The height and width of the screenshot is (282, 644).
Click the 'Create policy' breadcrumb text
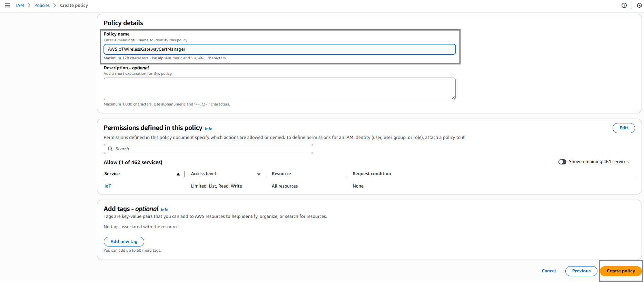[x=74, y=6]
